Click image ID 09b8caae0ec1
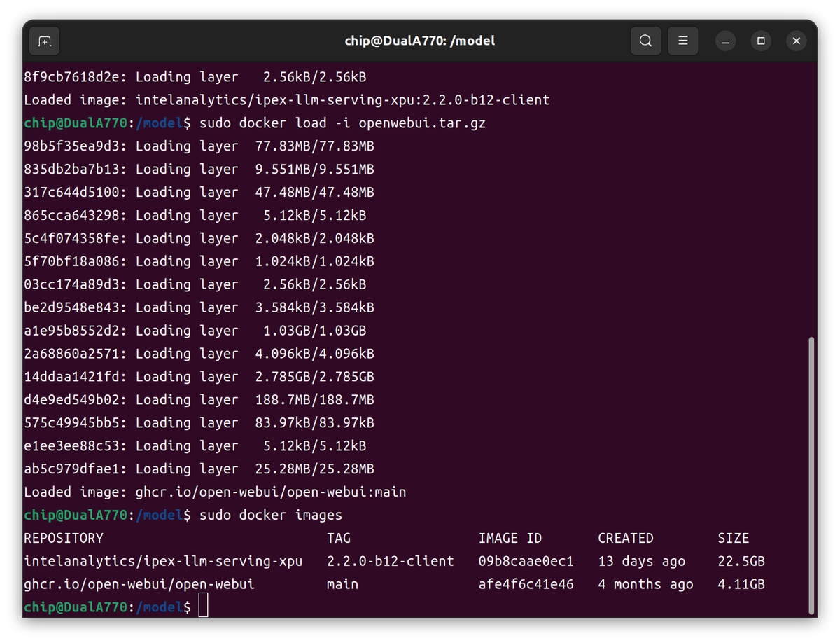The image size is (840, 643). point(526,562)
